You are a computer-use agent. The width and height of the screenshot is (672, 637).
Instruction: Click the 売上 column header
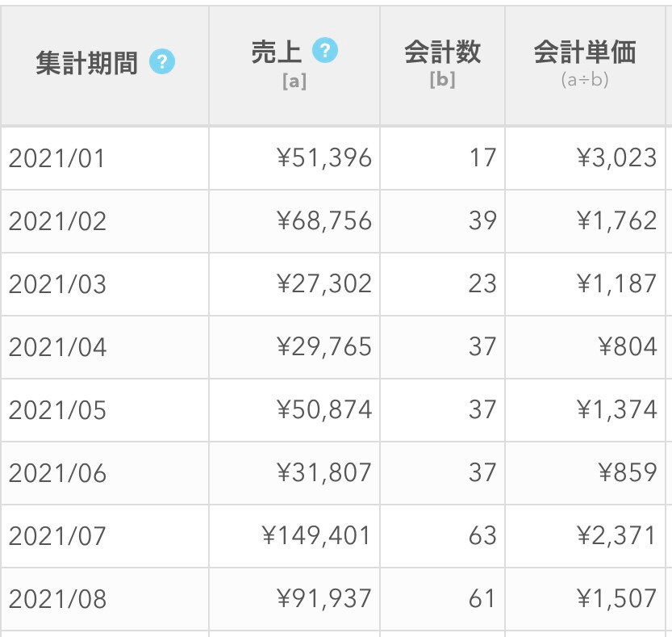click(x=276, y=52)
